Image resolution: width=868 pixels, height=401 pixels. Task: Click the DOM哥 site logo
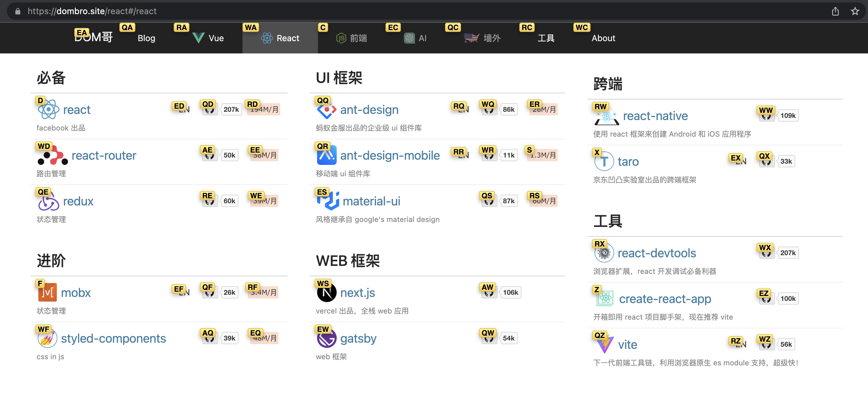pyautogui.click(x=93, y=37)
